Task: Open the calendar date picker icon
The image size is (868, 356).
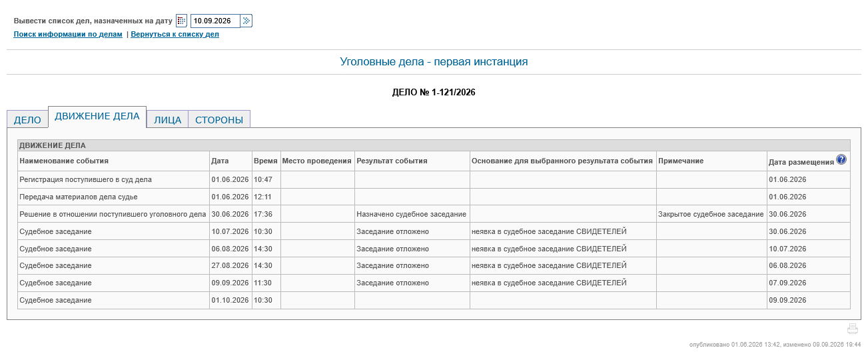Action: [x=181, y=21]
